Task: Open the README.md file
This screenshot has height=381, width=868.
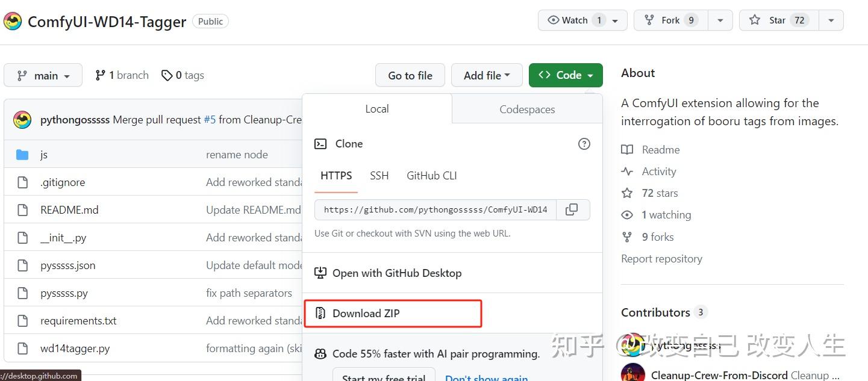Action: point(69,210)
